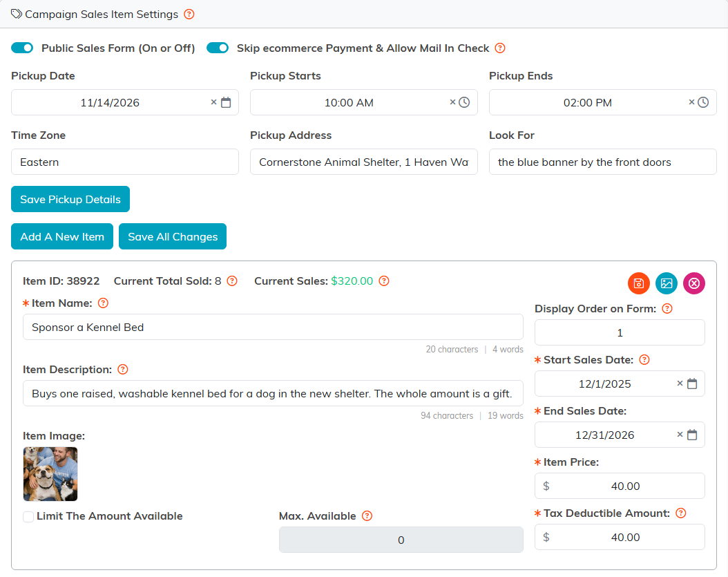Click the '20 characters' counter text
Screen dimensions: 728x577
click(x=452, y=350)
